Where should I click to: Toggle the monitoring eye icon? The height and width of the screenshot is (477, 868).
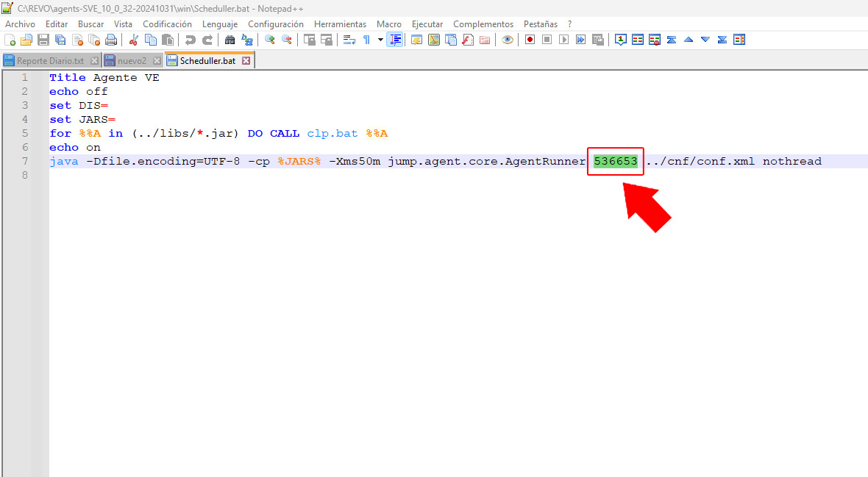point(508,40)
